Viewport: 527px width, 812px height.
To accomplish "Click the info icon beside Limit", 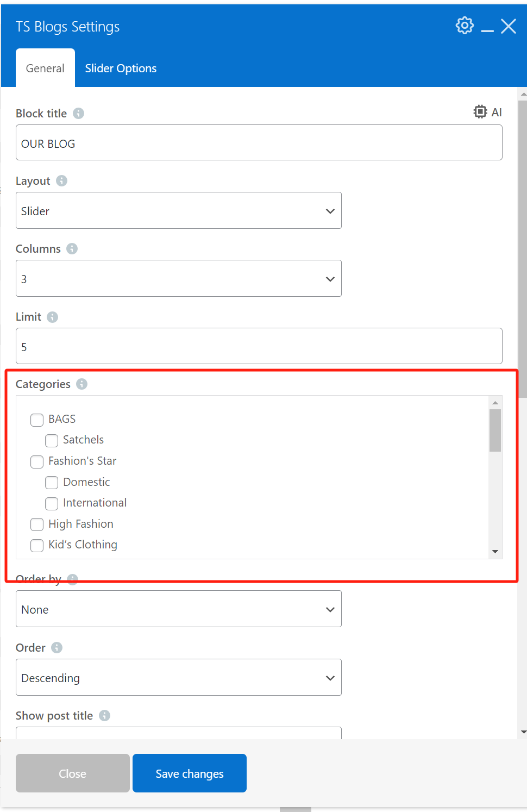I will coord(52,317).
